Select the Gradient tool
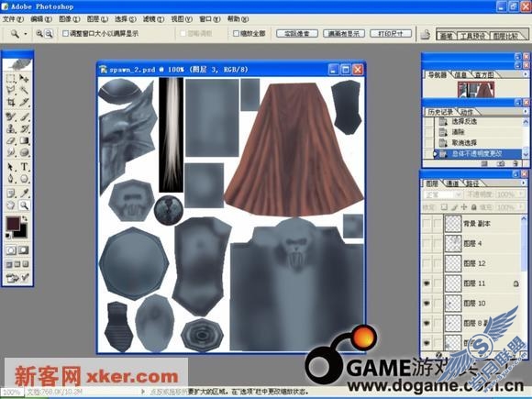The height and width of the screenshot is (399, 532). point(24,140)
